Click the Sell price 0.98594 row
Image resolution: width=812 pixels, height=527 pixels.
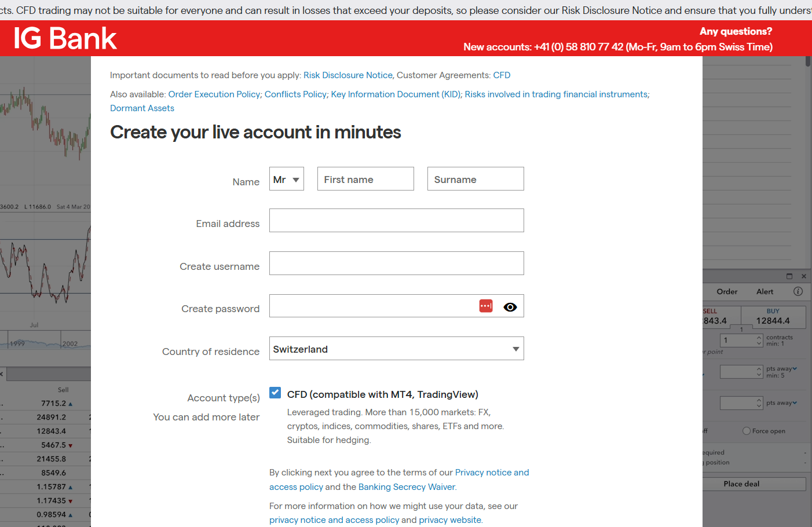(51, 515)
